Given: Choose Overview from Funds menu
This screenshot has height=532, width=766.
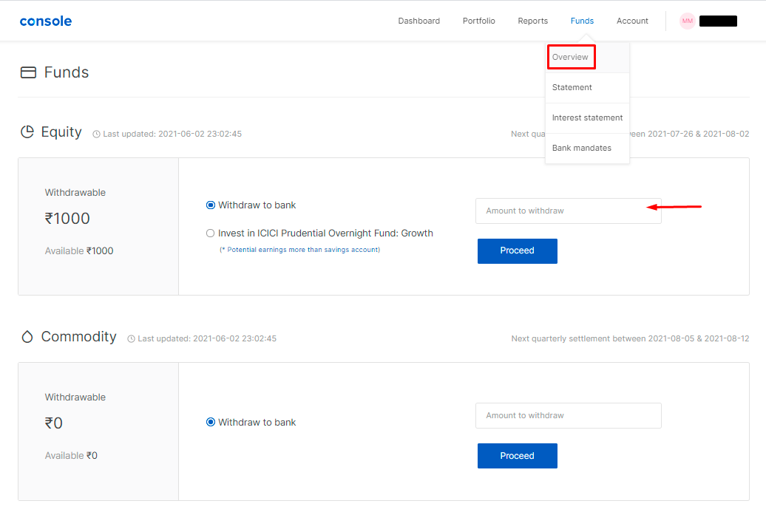Looking at the screenshot, I should point(570,57).
